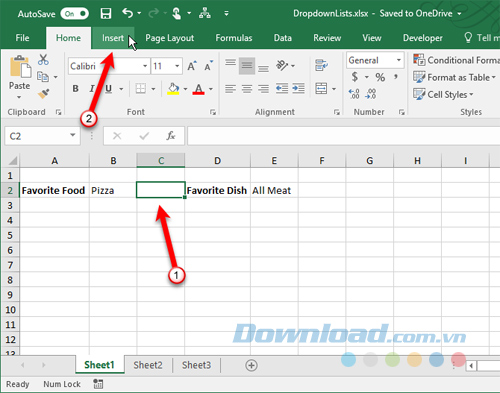Click the macro recording icon in status bar
The width and height of the screenshot is (500, 393).
click(x=98, y=384)
